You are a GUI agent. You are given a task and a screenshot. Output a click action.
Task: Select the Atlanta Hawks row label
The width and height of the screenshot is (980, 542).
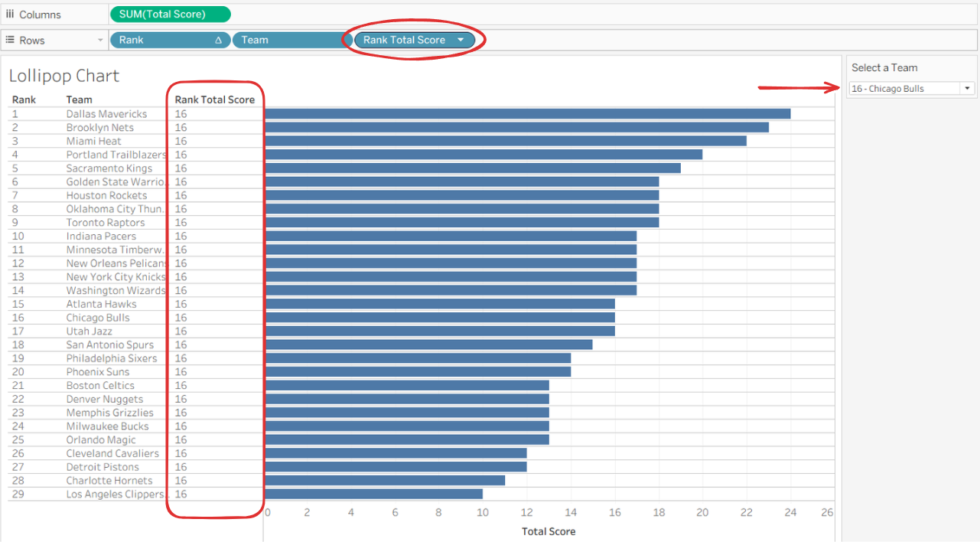tap(101, 304)
